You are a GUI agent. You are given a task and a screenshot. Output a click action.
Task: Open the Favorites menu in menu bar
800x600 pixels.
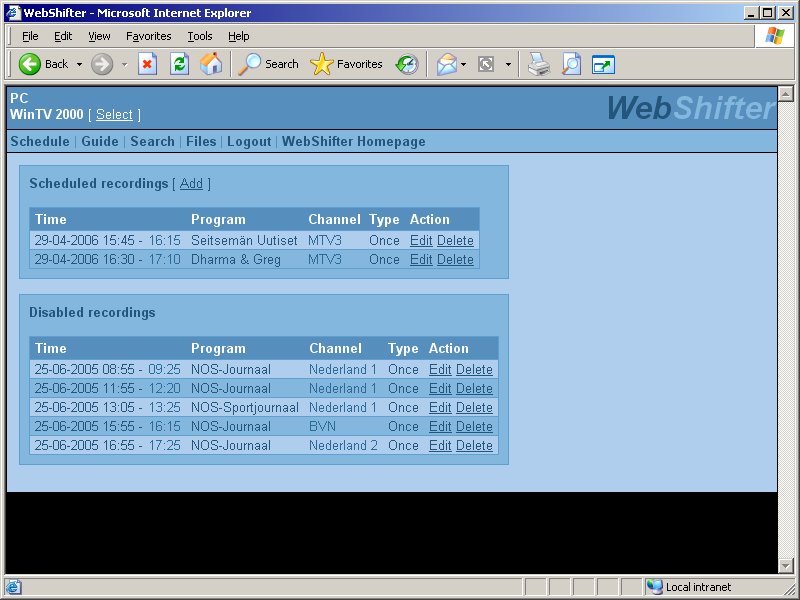coord(148,36)
